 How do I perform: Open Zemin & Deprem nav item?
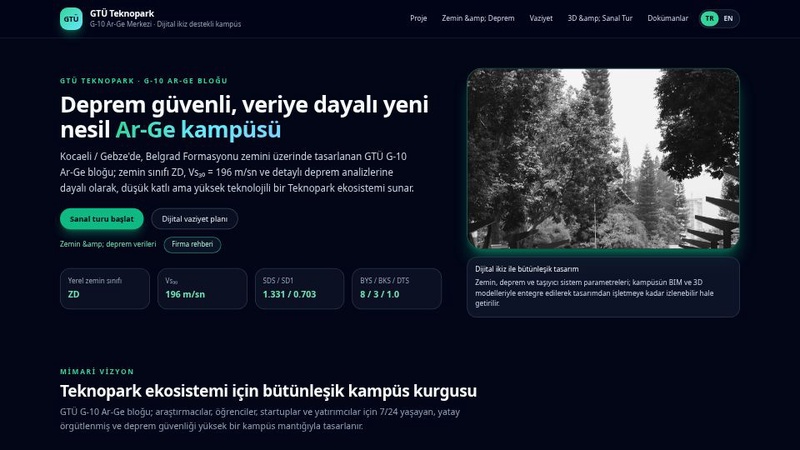coord(478,18)
